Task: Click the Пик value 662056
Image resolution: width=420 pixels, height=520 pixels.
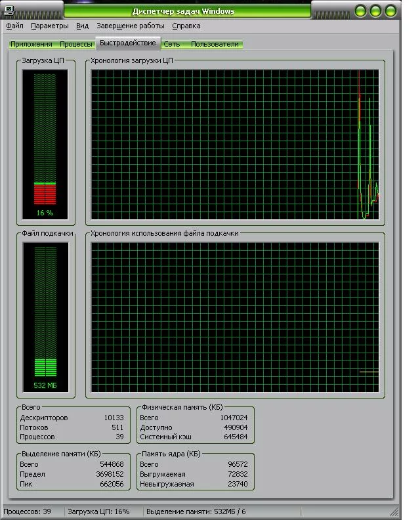Action: click(112, 484)
